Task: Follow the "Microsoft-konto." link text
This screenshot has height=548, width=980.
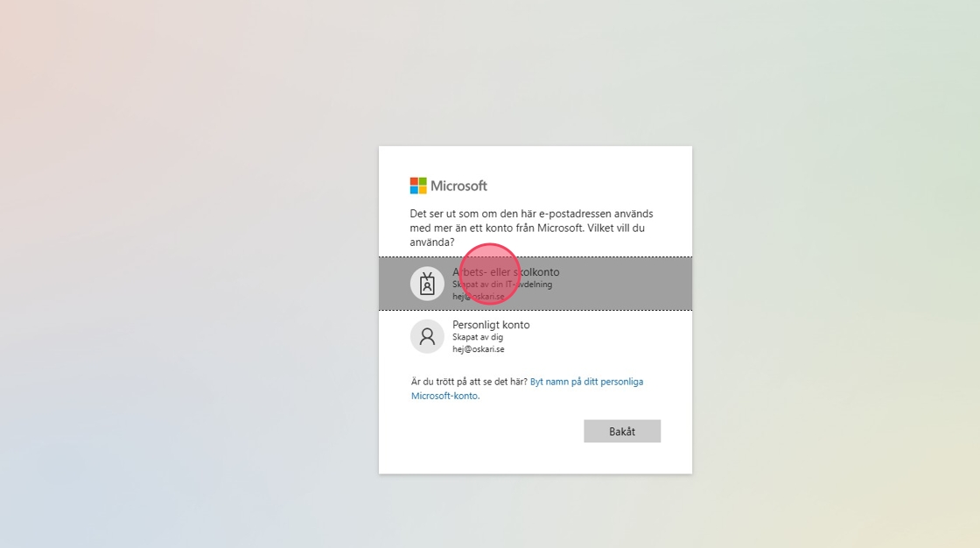Action: [x=444, y=396]
